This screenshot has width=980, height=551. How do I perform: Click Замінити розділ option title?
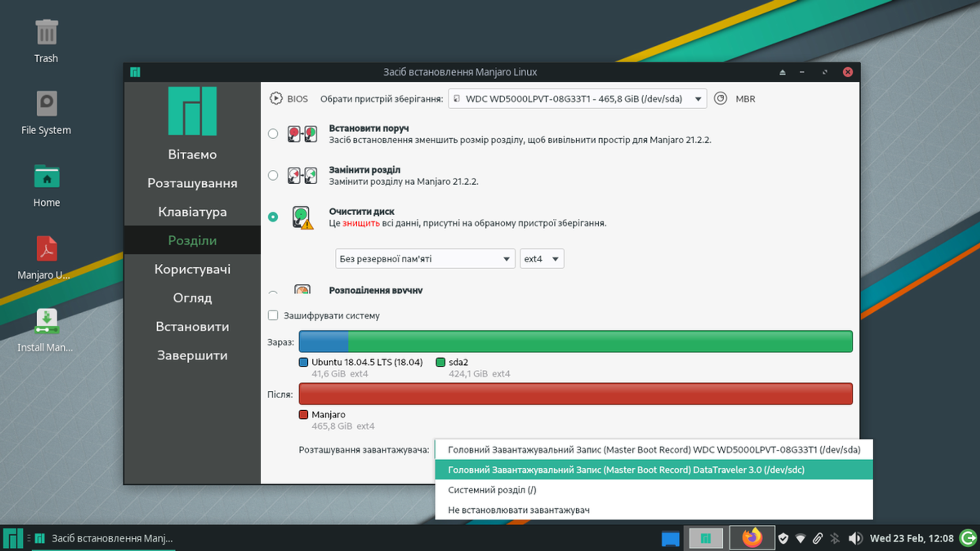(364, 169)
